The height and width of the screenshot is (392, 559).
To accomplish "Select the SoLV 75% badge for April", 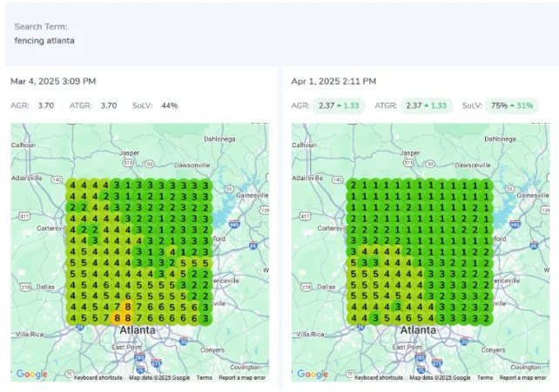I will pyautogui.click(x=509, y=106).
